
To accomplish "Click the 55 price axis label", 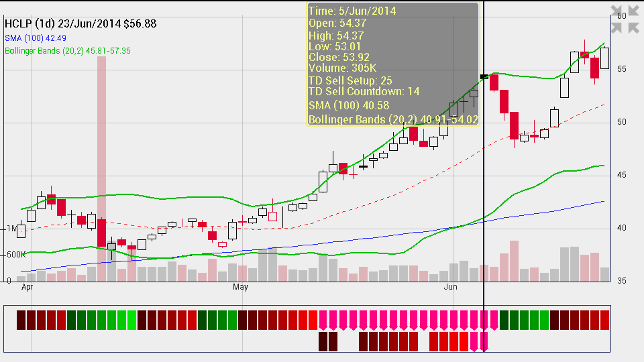I will click(x=622, y=69).
